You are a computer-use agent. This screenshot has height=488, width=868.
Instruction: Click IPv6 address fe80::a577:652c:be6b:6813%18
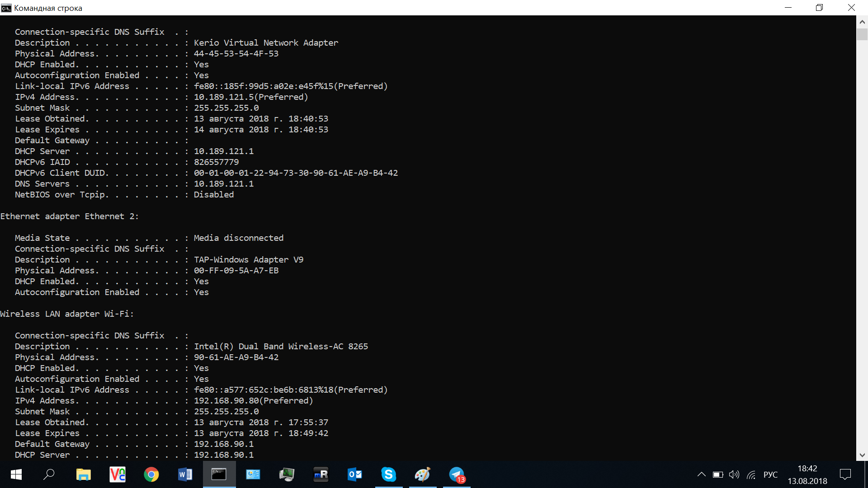point(264,389)
